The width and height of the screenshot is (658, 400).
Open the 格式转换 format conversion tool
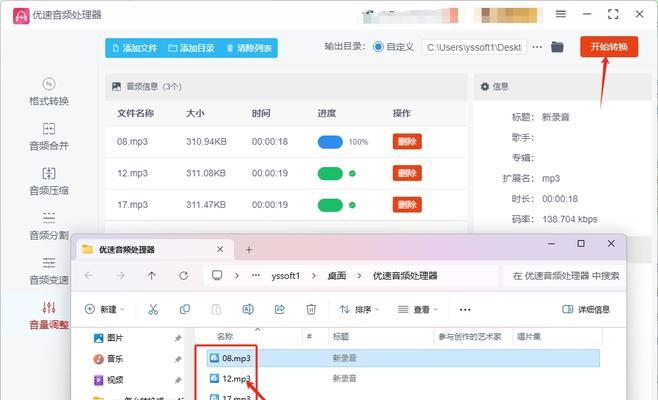pyautogui.click(x=49, y=92)
